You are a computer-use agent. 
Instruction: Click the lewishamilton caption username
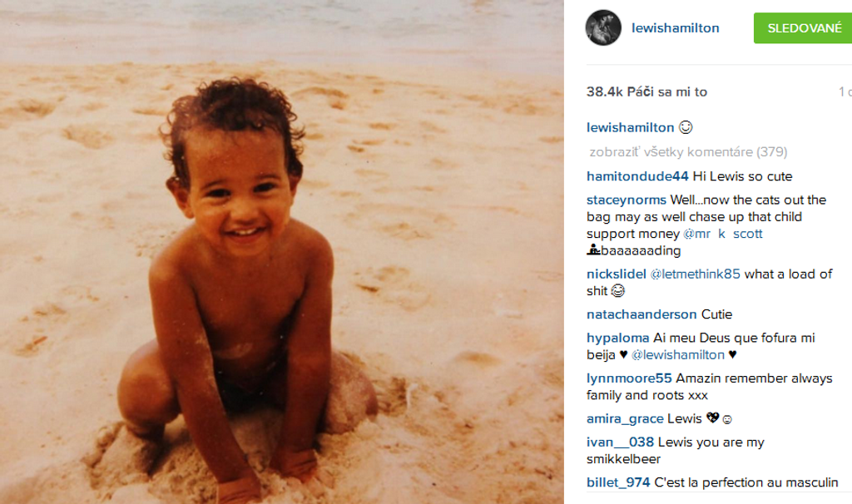pyautogui.click(x=631, y=127)
